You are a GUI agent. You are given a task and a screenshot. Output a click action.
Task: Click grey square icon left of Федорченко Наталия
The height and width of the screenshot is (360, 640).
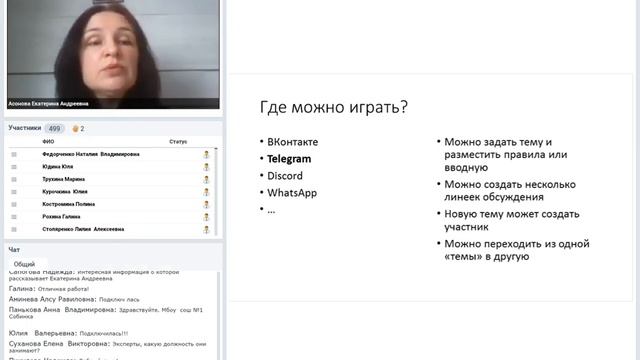pyautogui.click(x=14, y=154)
